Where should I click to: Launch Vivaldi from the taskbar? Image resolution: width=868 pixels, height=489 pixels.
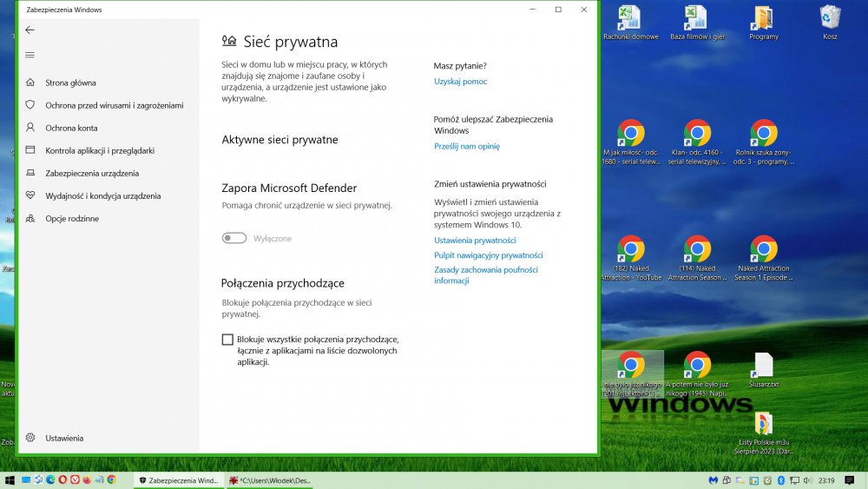pos(75,480)
